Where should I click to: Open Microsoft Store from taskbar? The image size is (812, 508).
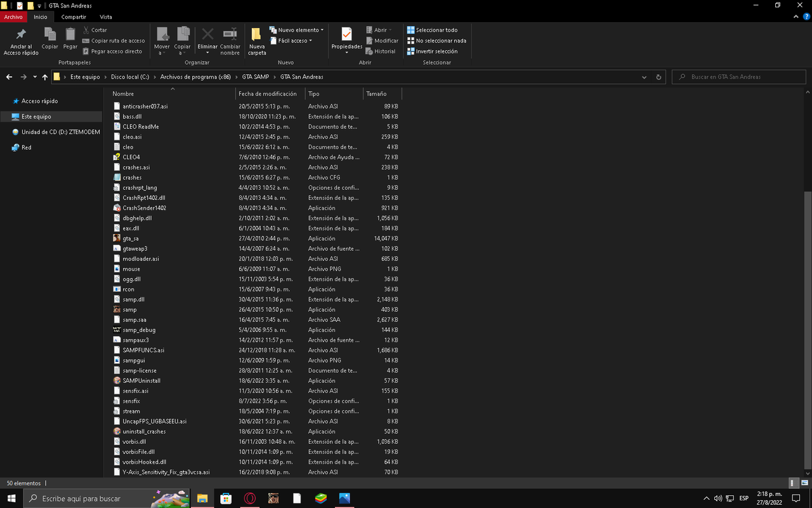pyautogui.click(x=226, y=498)
